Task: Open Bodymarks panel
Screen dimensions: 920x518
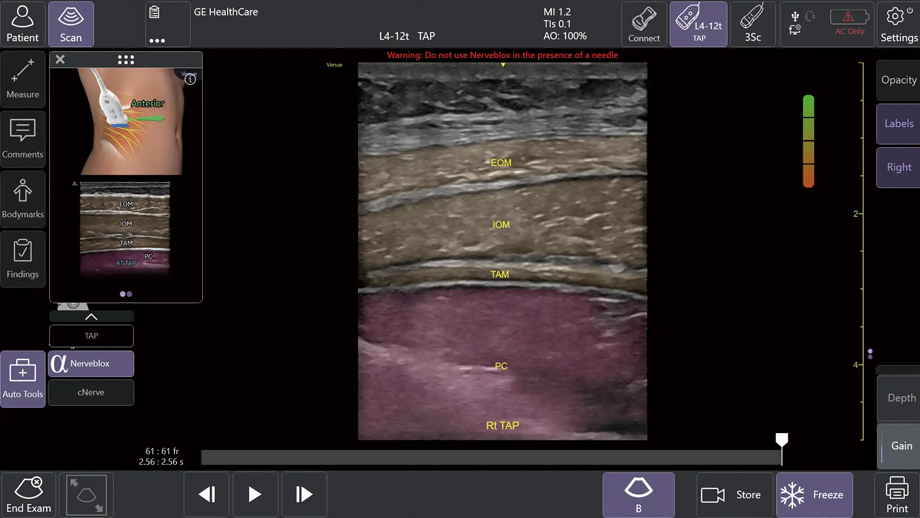Action: pyautogui.click(x=22, y=198)
